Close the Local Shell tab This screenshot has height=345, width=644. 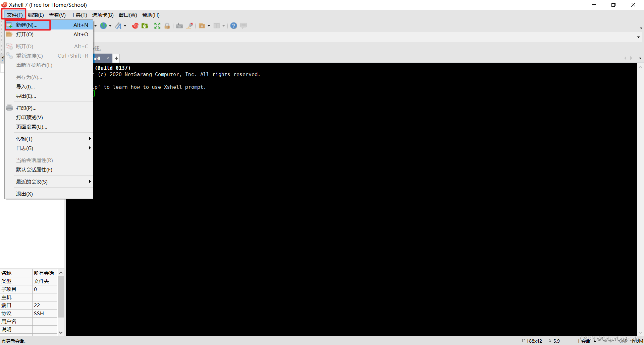[108, 58]
